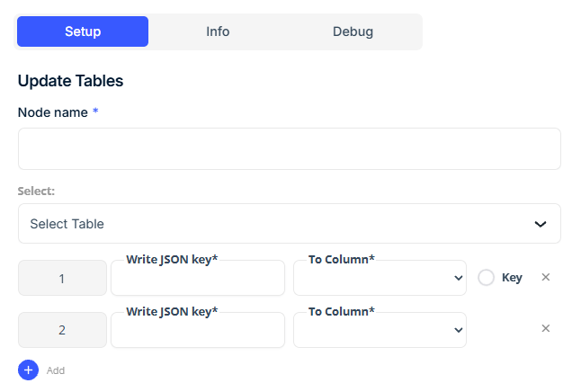This screenshot has height=392, width=572.
Task: Click the Write JSON key field in row 2
Action: tap(198, 330)
